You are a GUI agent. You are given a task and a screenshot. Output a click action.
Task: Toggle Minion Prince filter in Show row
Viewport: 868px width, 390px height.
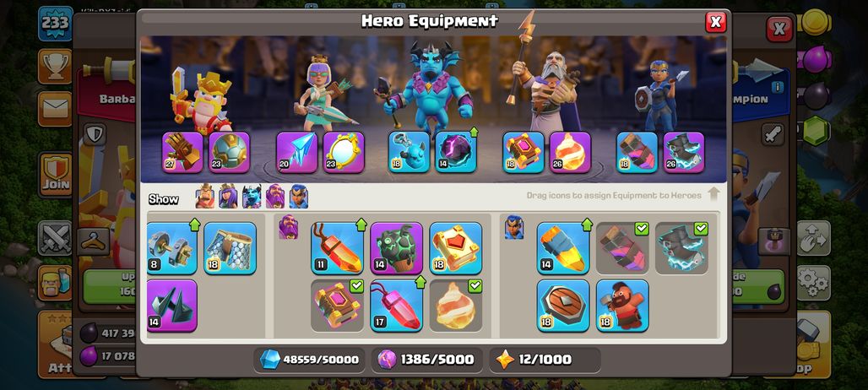pos(252,197)
